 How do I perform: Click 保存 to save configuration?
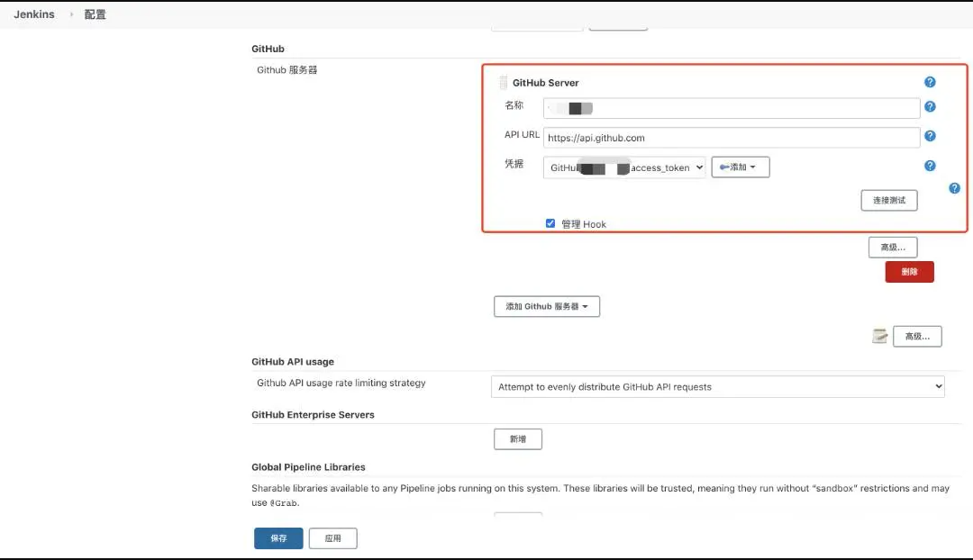click(x=278, y=538)
